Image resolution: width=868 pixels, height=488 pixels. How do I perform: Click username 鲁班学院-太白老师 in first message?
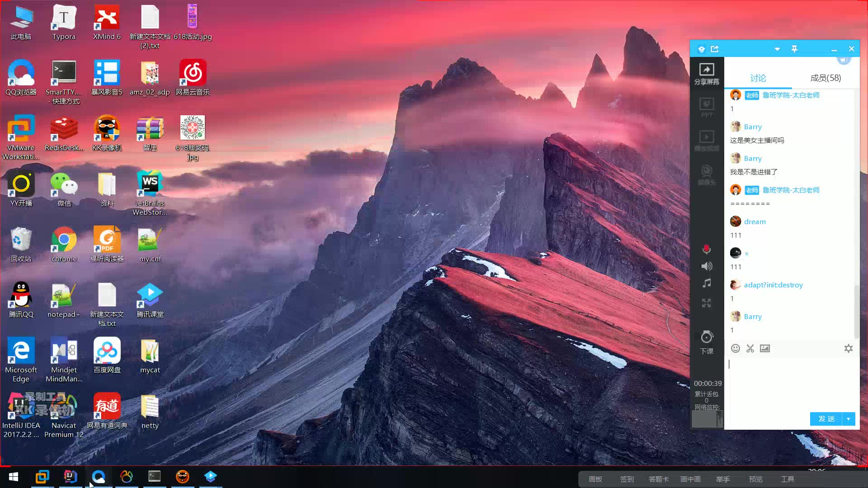click(x=791, y=95)
